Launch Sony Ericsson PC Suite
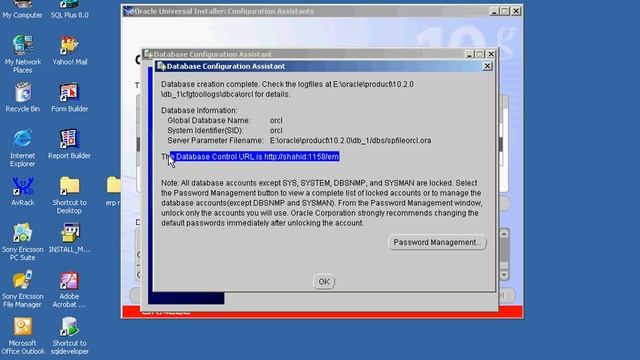The height and width of the screenshot is (360, 640). (22, 242)
